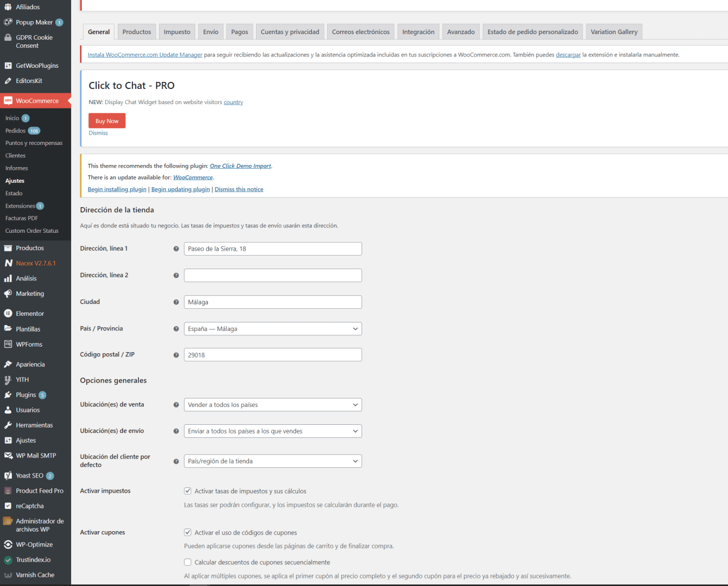This screenshot has height=586, width=728.
Task: Open the YITH icon in sidebar
Action: 8,380
